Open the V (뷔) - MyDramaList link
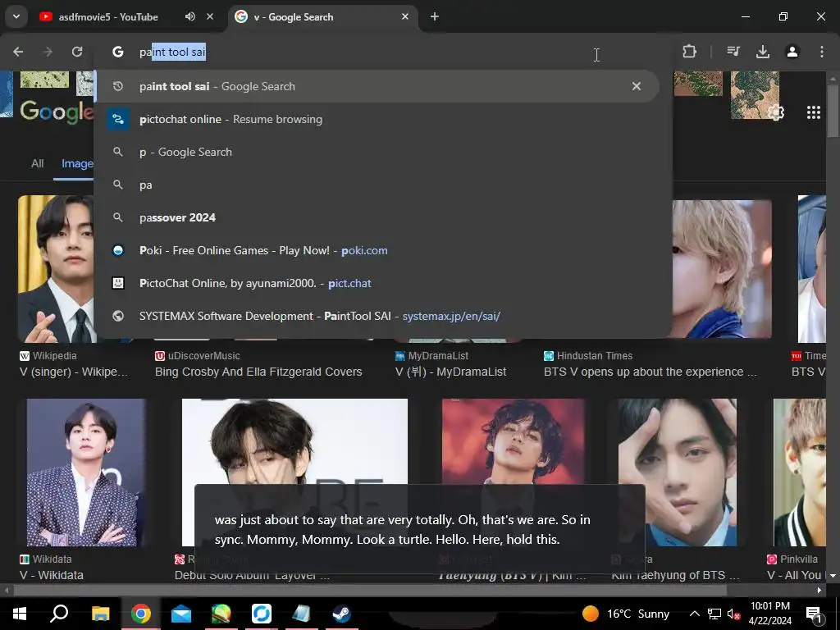This screenshot has height=630, width=840. (x=450, y=372)
